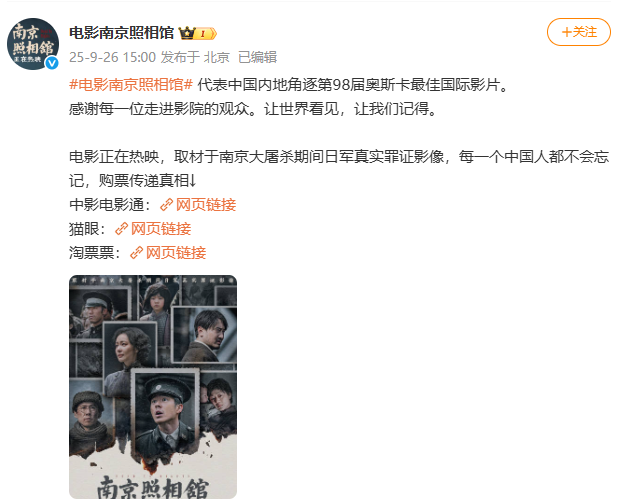Click the gold crown VIP icon

pos(187,33)
